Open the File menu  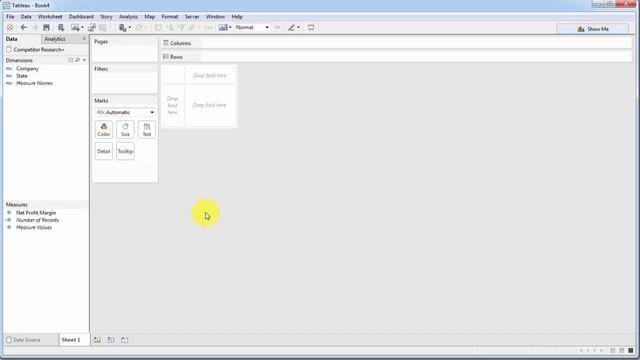tap(10, 17)
